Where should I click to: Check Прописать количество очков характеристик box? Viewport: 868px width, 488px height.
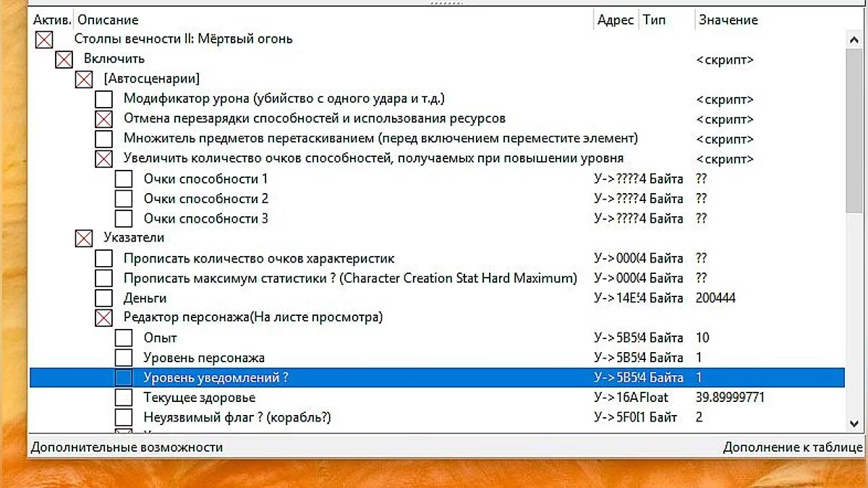click(104, 258)
